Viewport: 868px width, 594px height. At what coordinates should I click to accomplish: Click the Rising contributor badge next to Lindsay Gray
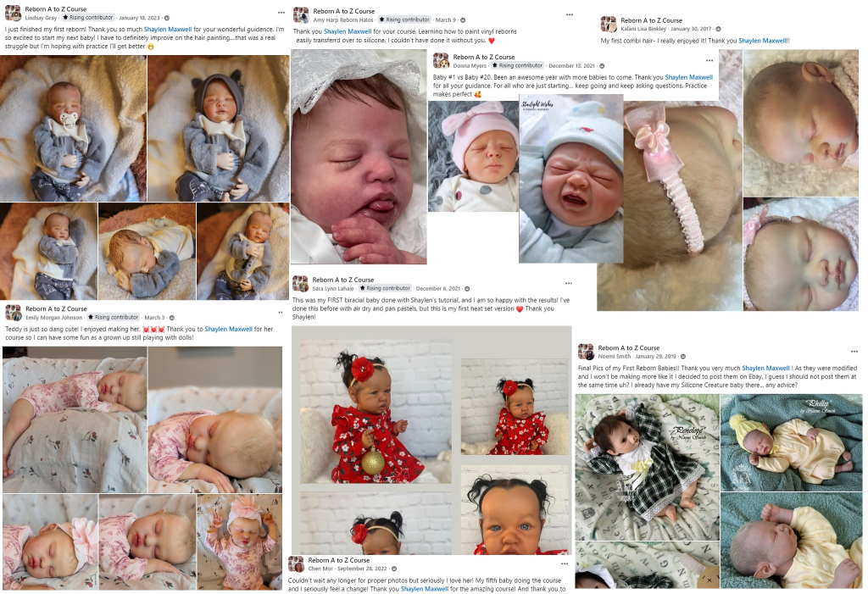click(88, 18)
